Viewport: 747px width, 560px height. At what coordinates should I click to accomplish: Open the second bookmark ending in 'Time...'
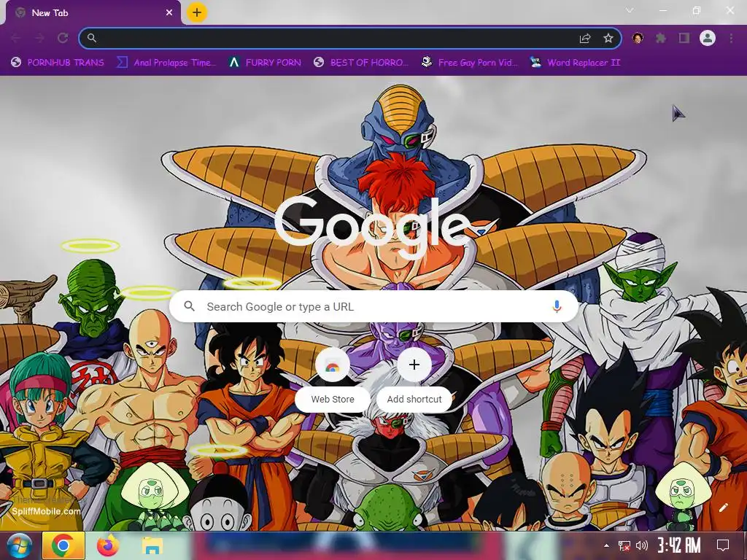(x=166, y=63)
